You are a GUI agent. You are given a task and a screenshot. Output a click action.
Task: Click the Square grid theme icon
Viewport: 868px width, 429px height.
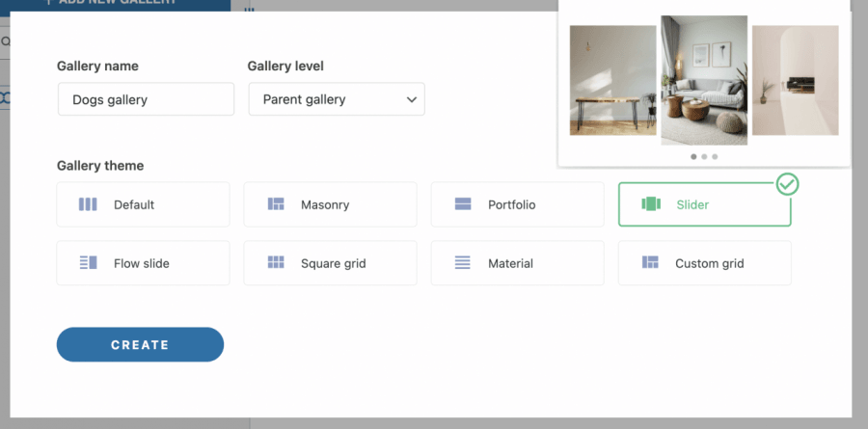tap(276, 263)
